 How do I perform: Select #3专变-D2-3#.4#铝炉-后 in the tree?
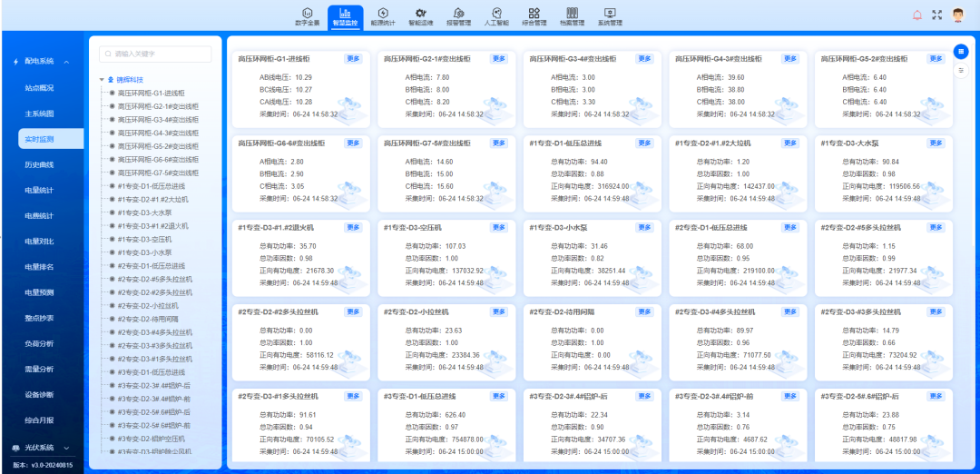[x=153, y=385]
